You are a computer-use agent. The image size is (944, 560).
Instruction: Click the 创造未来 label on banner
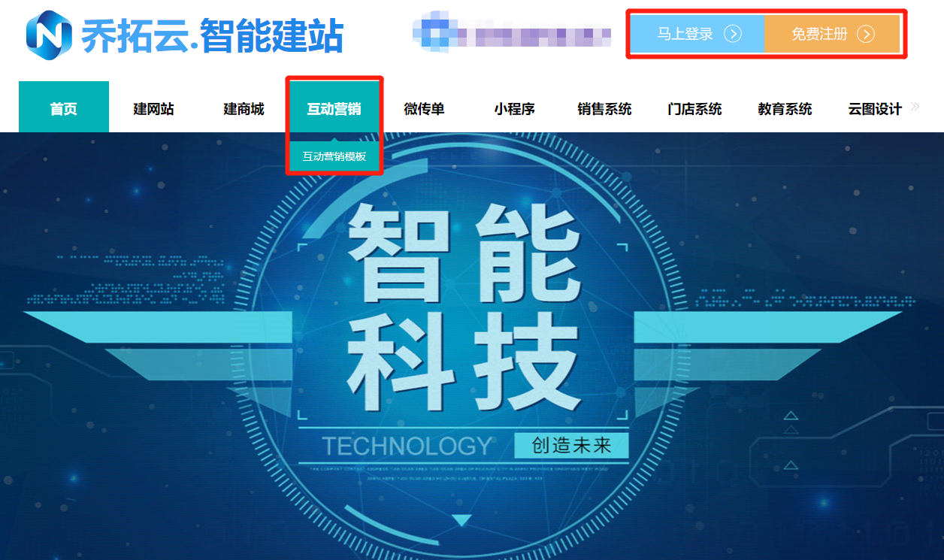tap(572, 445)
